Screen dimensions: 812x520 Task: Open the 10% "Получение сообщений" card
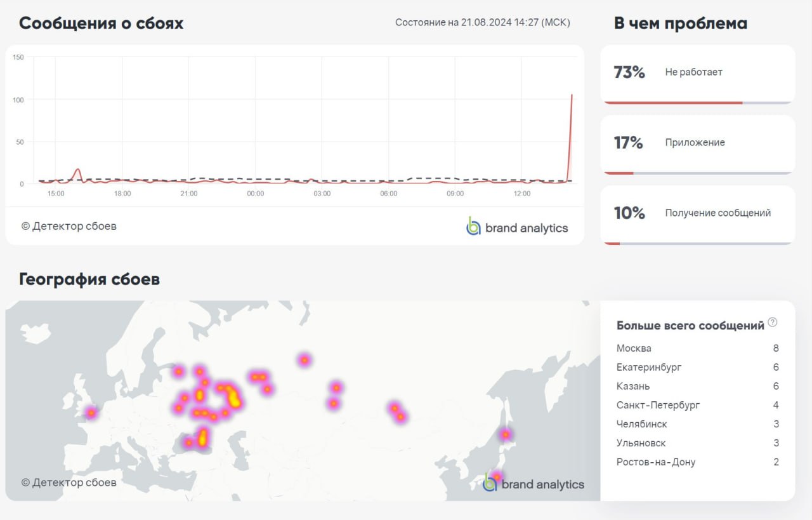(697, 214)
